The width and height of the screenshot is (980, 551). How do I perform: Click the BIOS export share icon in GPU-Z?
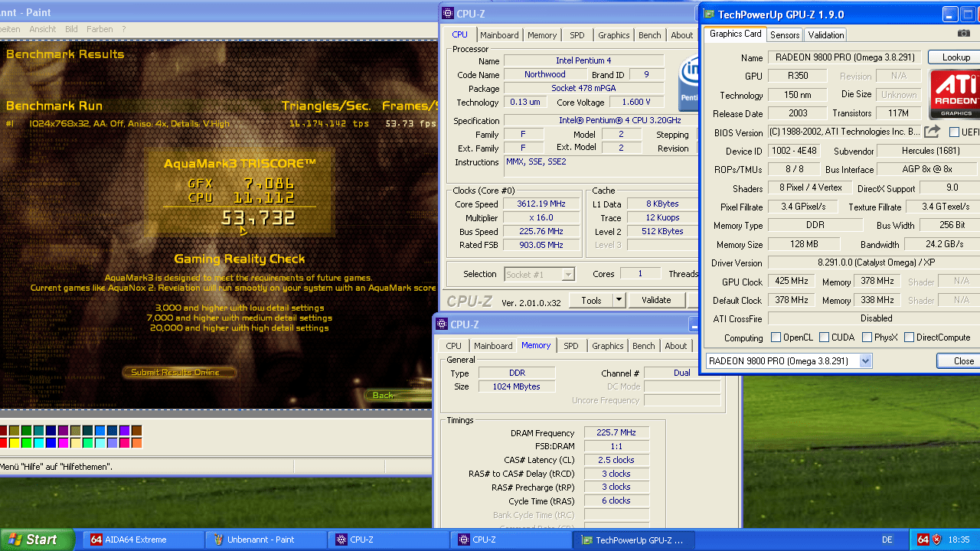pos(932,132)
